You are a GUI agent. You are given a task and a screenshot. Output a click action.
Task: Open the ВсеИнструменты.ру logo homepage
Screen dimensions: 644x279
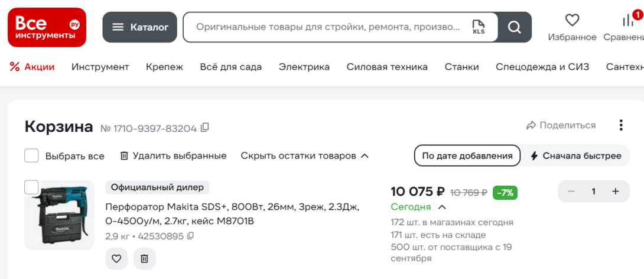[x=47, y=27]
